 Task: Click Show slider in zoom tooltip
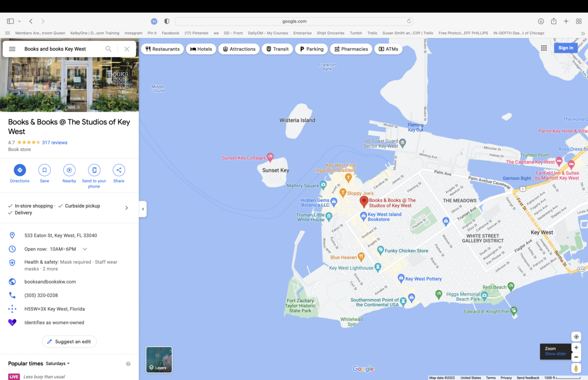coord(555,354)
